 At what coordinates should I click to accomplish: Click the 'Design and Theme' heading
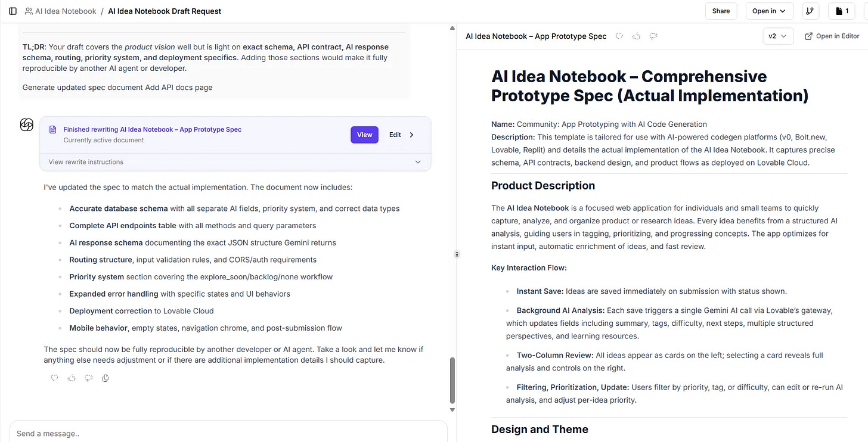540,429
